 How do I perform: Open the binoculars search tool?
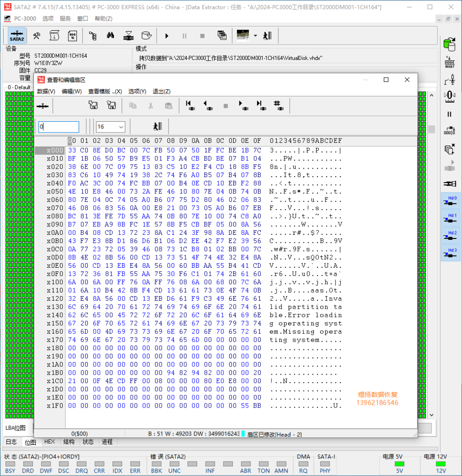(x=111, y=35)
